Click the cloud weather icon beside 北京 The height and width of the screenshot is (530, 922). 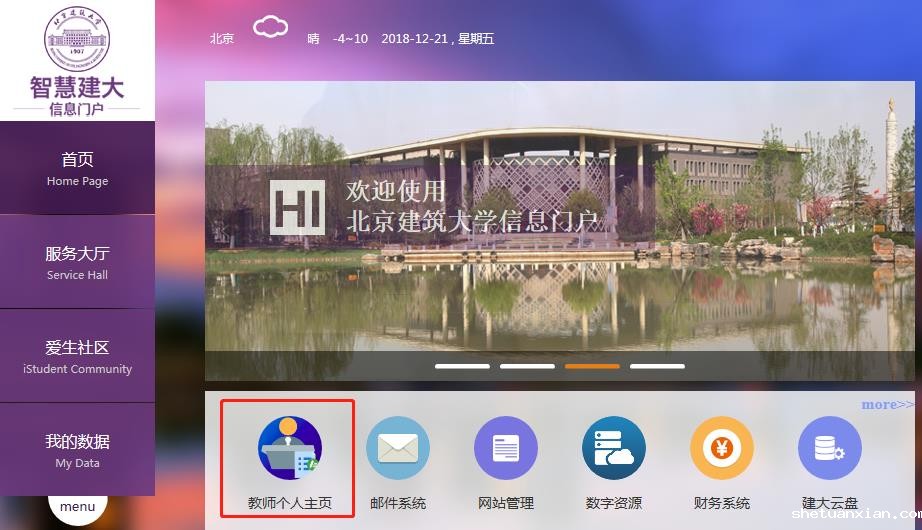click(270, 28)
